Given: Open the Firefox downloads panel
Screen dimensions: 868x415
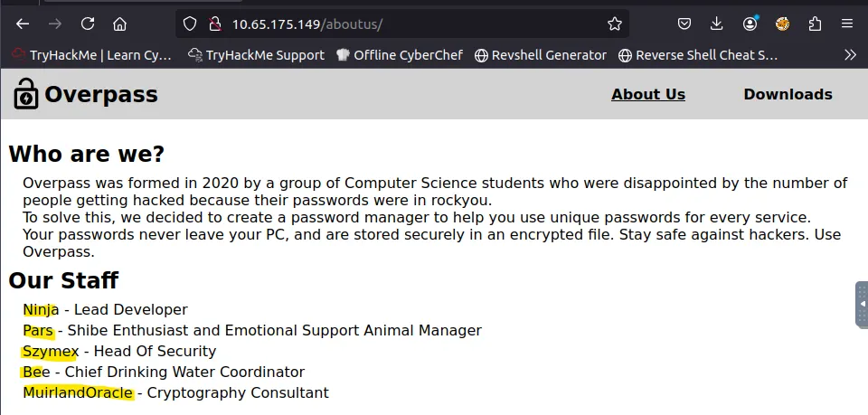Looking at the screenshot, I should coord(717,24).
